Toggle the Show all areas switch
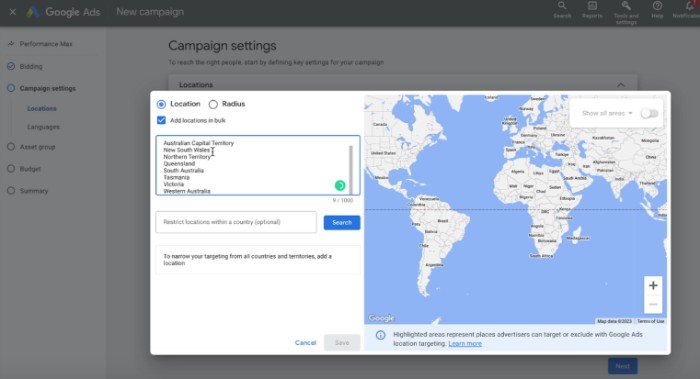700x379 pixels. 650,113
